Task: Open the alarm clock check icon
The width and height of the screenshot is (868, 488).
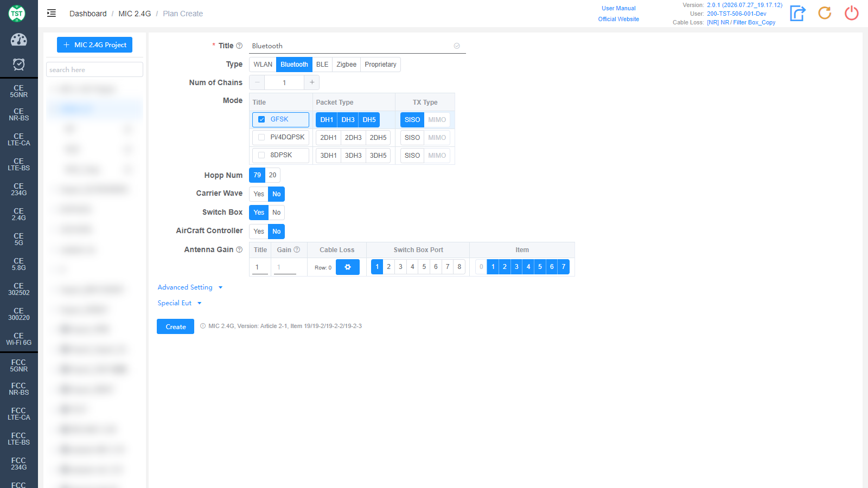Action: click(19, 65)
